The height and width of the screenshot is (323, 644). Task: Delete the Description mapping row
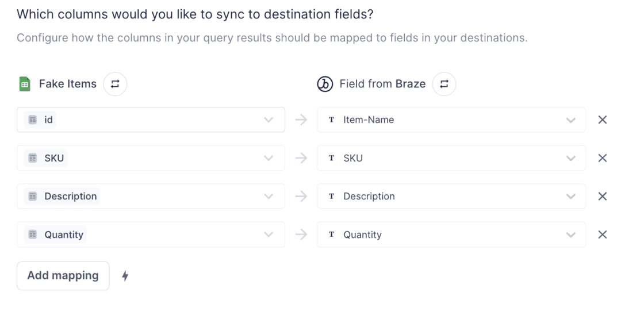603,197
